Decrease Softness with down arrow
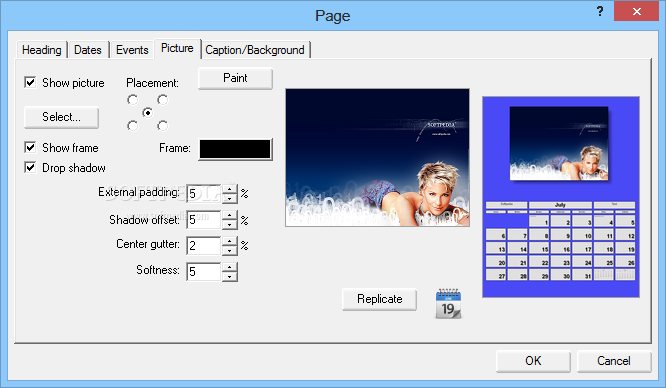The image size is (666, 388). (x=229, y=277)
